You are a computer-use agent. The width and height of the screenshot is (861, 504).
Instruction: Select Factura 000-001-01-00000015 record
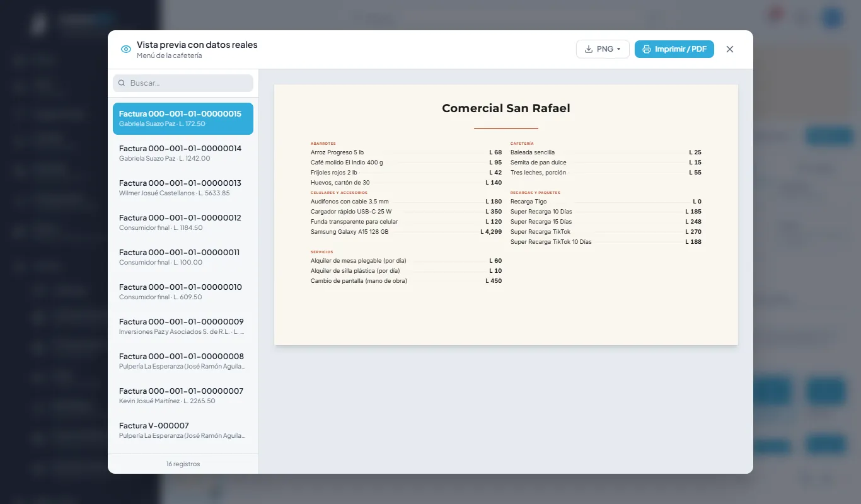(183, 118)
